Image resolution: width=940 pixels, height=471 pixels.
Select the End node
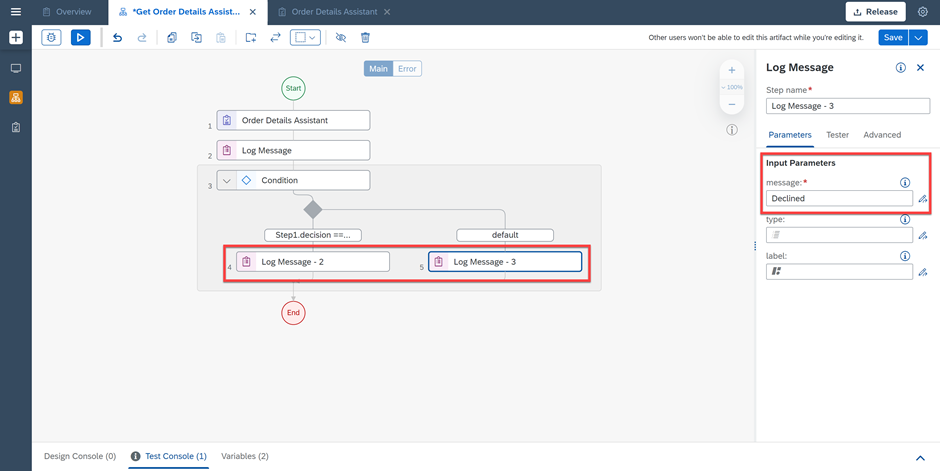(x=293, y=313)
